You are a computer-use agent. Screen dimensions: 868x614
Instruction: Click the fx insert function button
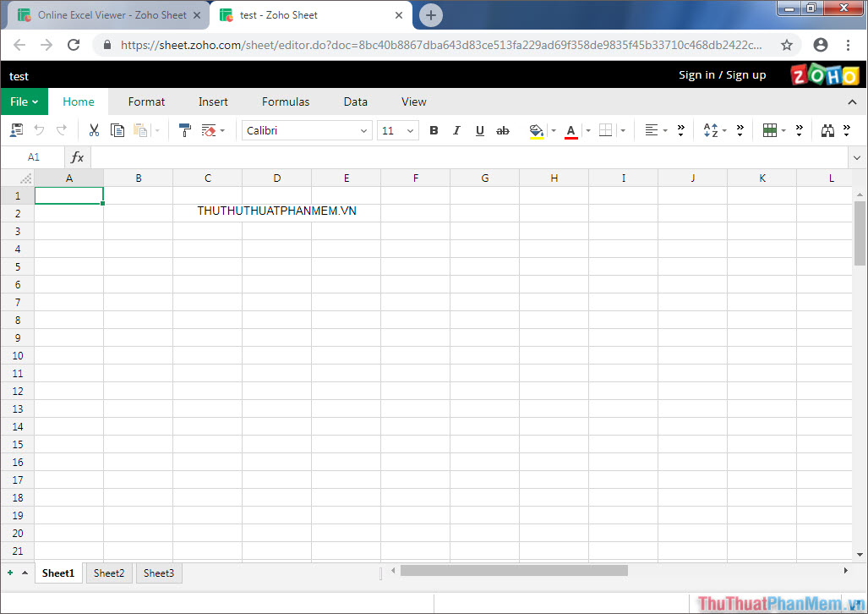(x=78, y=157)
